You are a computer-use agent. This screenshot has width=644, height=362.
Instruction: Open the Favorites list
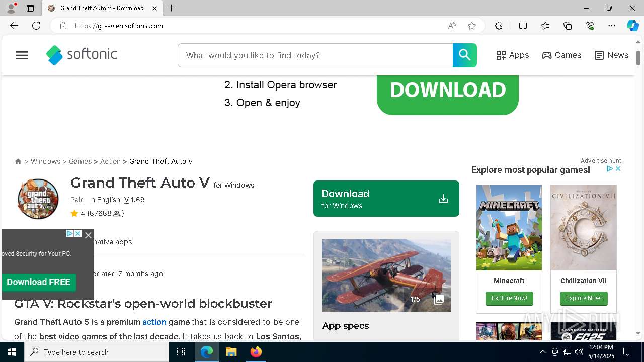point(545,26)
